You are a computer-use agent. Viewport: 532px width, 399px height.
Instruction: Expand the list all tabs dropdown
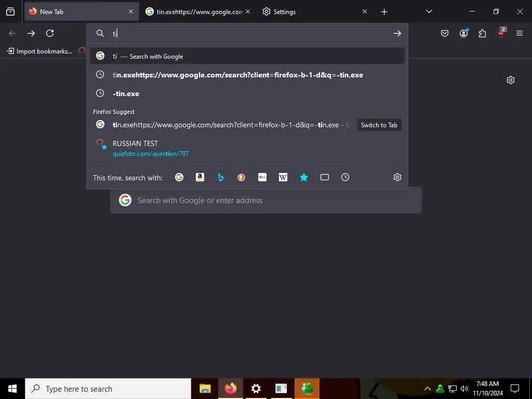(429, 11)
